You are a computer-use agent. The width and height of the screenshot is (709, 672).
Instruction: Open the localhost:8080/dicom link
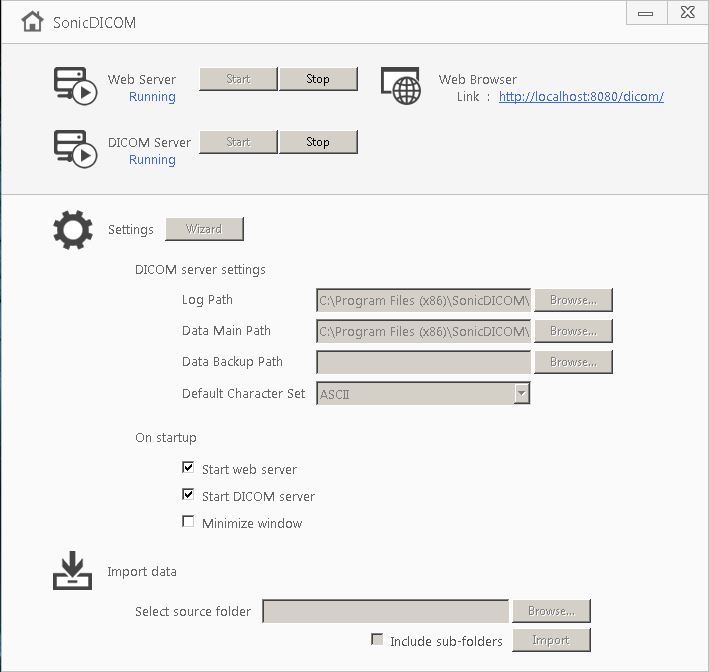click(x=581, y=96)
